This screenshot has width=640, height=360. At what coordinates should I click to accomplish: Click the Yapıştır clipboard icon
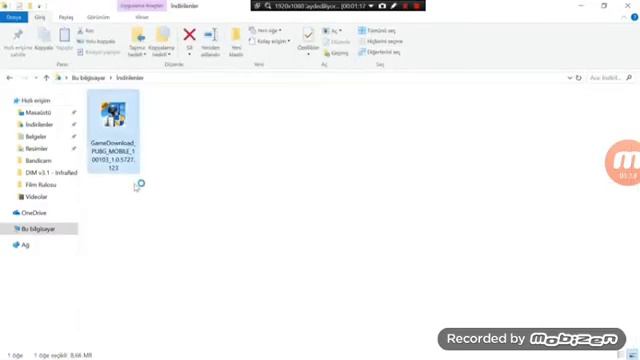point(64,35)
